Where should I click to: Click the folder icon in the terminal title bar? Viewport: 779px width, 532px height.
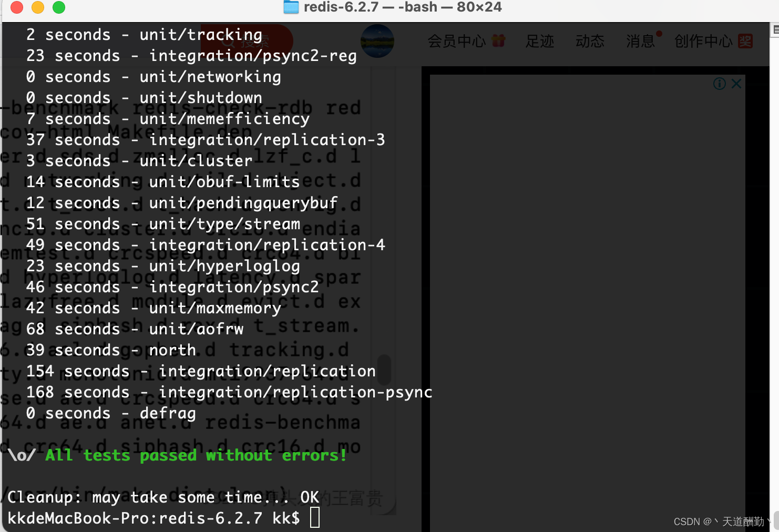click(x=291, y=7)
